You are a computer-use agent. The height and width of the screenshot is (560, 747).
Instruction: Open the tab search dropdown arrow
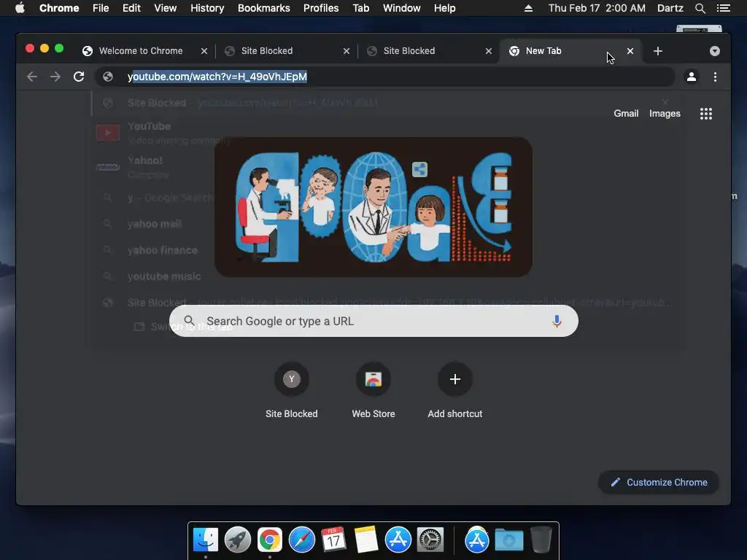[715, 51]
